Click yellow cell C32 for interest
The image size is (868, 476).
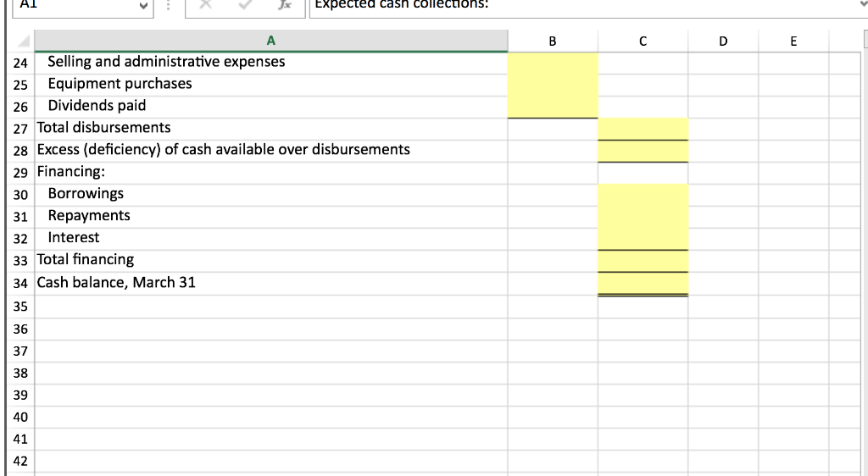click(643, 239)
